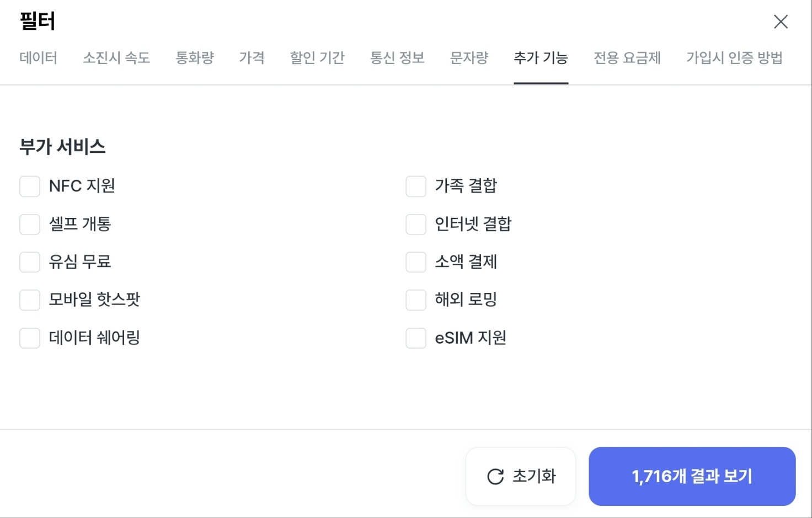The width and height of the screenshot is (812, 518).
Task: Select the 통화량 tab
Action: coord(195,58)
